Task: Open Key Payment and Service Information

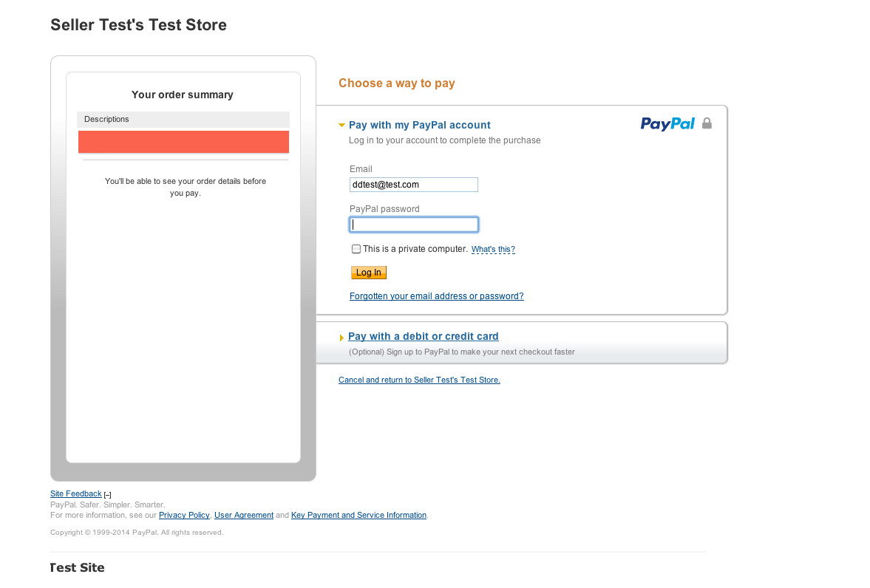Action: pos(358,516)
